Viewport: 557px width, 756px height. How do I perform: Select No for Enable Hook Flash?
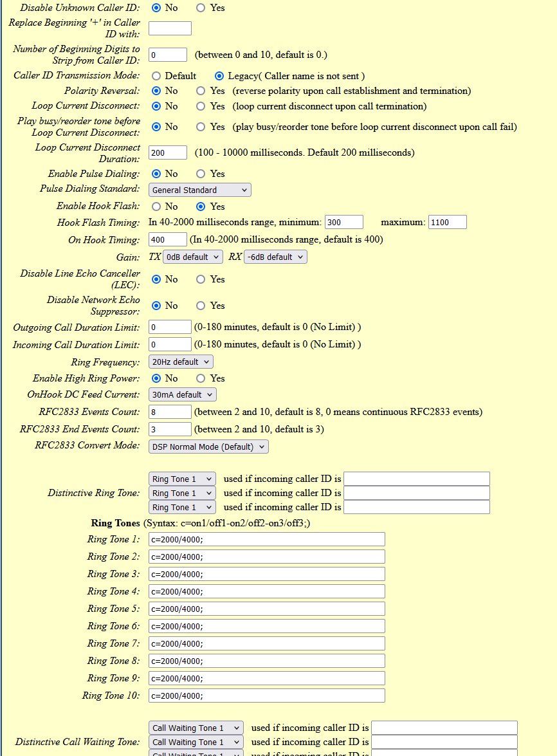point(156,207)
